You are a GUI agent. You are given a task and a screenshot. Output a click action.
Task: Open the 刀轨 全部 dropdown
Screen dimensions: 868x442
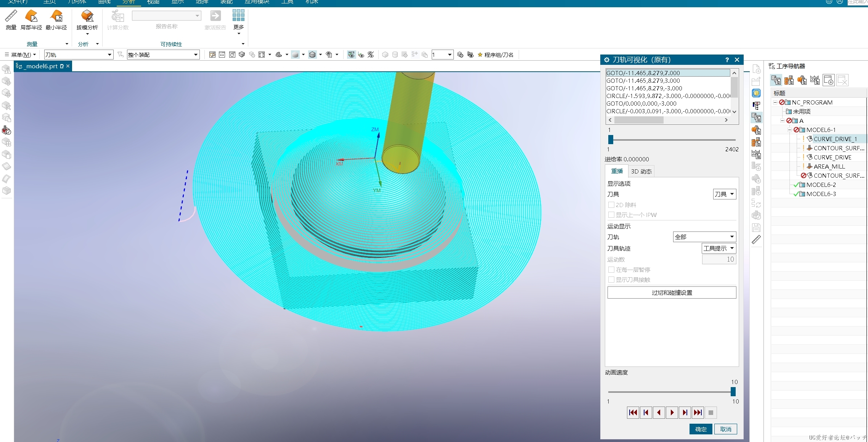pyautogui.click(x=704, y=237)
